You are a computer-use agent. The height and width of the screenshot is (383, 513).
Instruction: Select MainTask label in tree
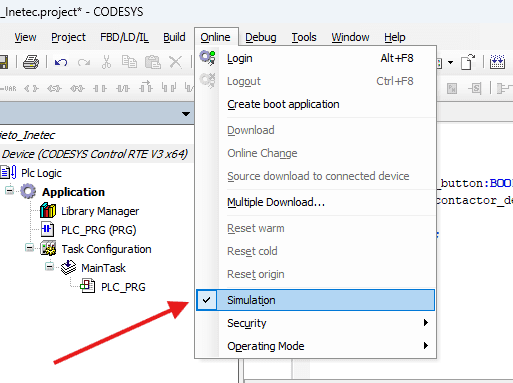tap(103, 268)
